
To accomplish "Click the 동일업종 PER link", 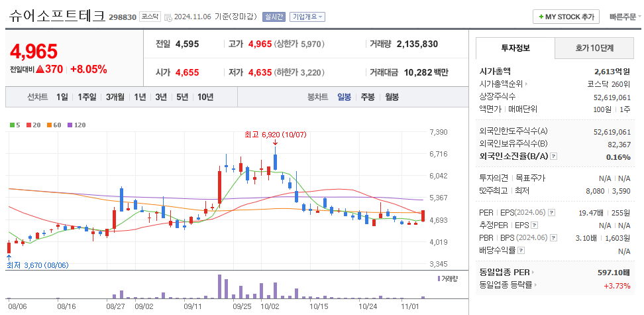I will pos(505,273).
